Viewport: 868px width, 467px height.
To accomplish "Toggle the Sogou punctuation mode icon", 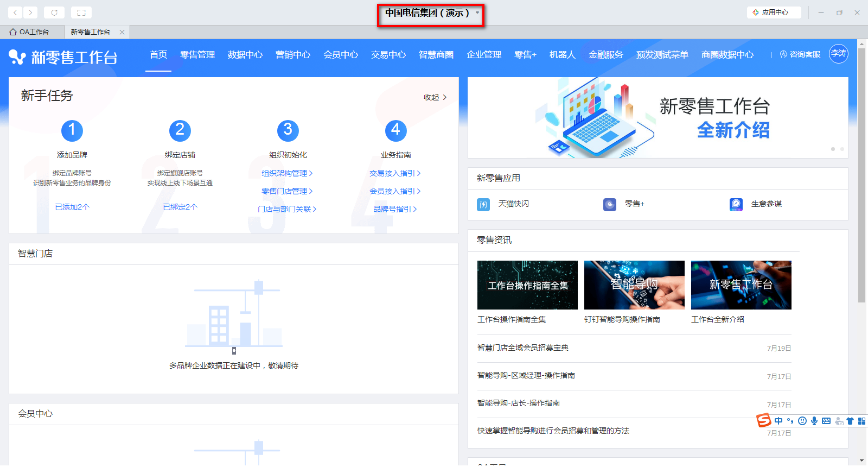I will pos(790,421).
